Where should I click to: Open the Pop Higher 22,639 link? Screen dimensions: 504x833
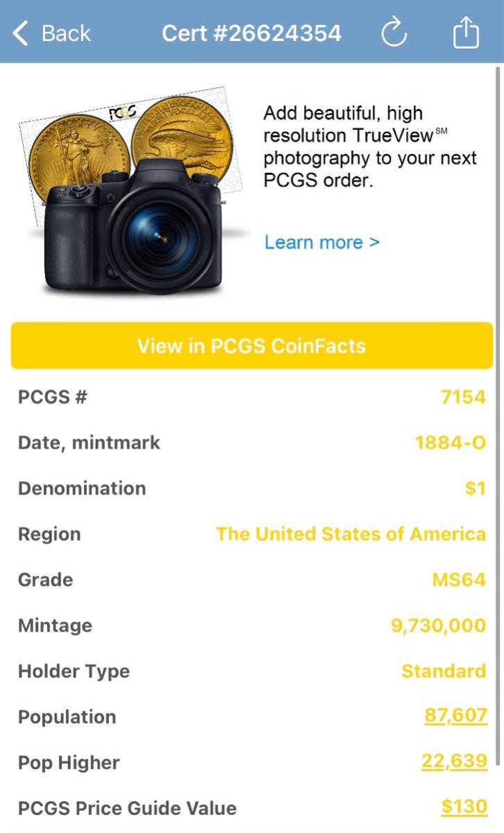(454, 762)
